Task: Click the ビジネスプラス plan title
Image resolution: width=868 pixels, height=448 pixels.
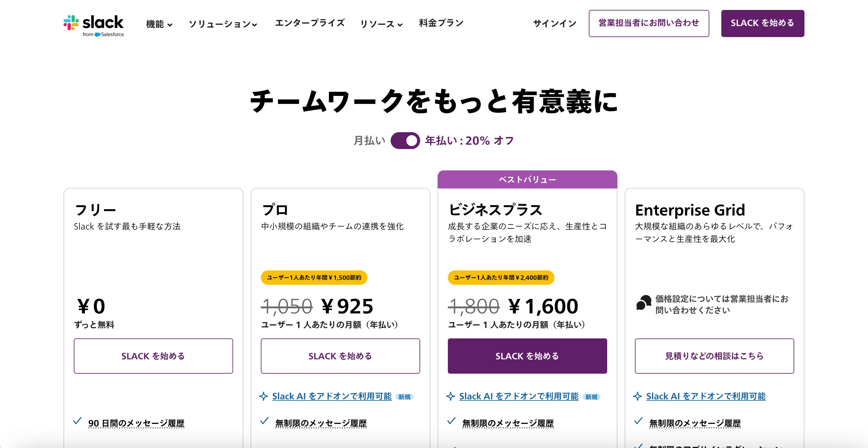Action: (495, 210)
